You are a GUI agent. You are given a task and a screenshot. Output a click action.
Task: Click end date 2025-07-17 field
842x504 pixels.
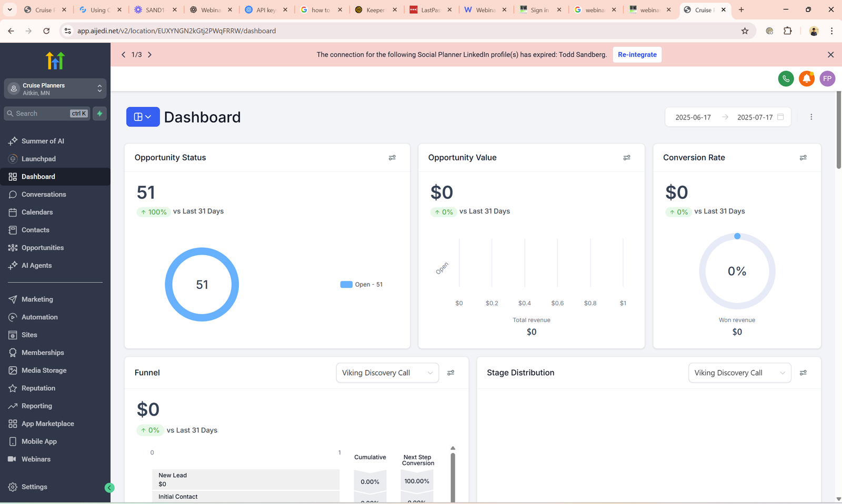click(755, 117)
